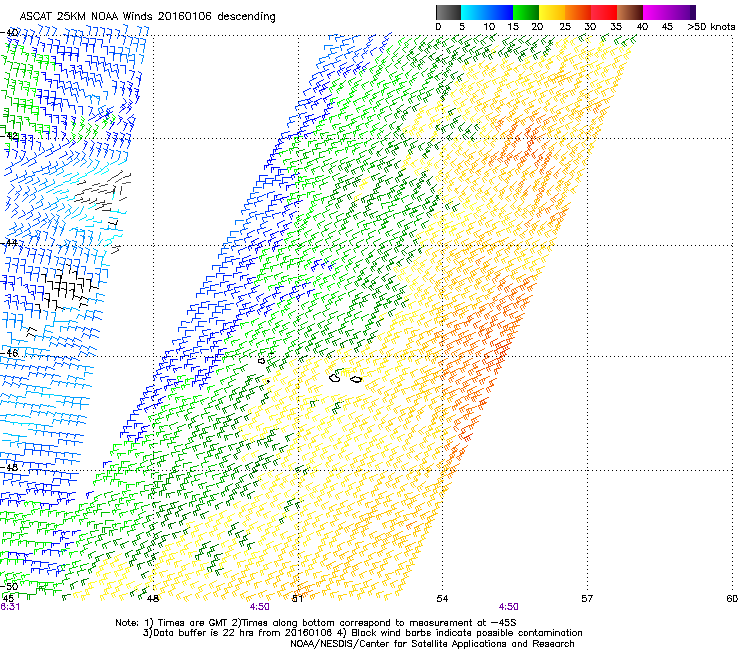Click the "48" longitude axis label
Viewport: 740px width, 650px height.
[x=152, y=599]
